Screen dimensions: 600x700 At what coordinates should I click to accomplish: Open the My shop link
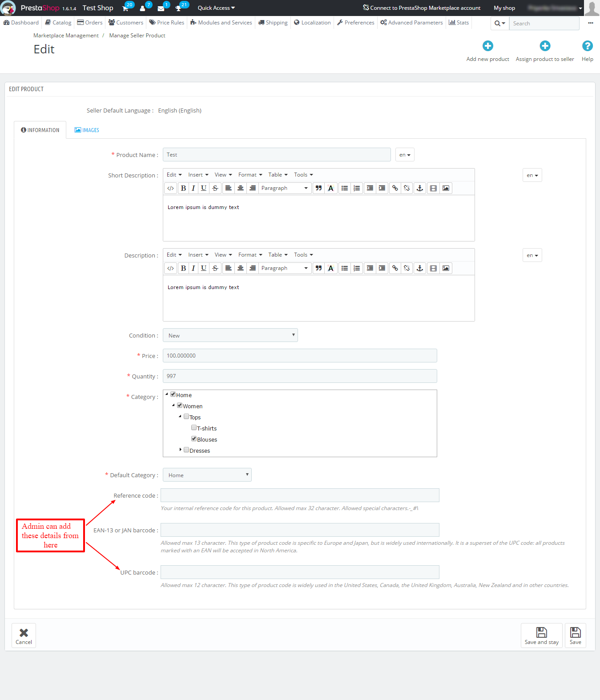click(504, 8)
